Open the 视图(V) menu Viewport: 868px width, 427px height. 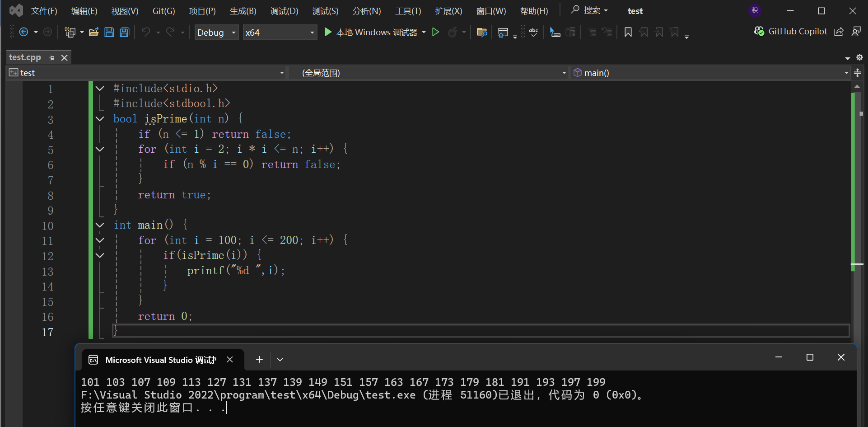(x=125, y=11)
